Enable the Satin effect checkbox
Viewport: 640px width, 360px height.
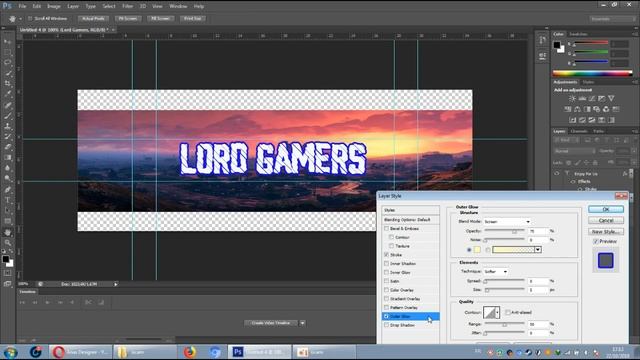point(386,281)
